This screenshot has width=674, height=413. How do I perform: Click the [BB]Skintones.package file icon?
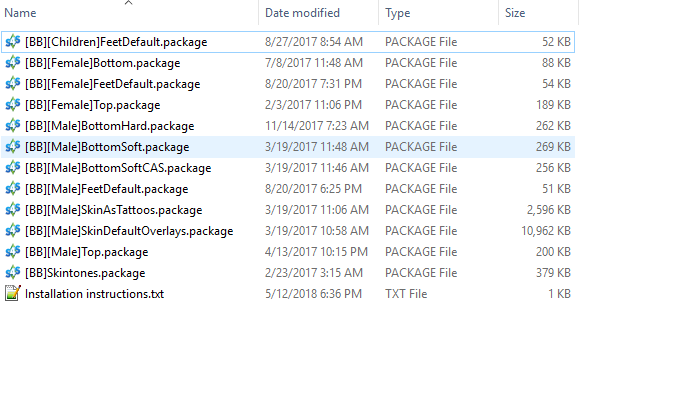coord(13,273)
